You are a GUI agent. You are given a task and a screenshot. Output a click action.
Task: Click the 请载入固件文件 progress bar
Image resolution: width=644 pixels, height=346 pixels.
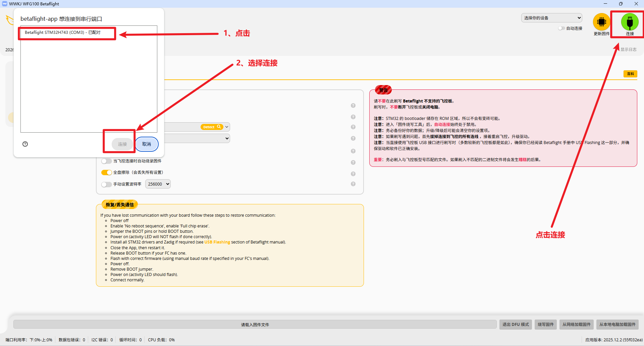(255, 325)
